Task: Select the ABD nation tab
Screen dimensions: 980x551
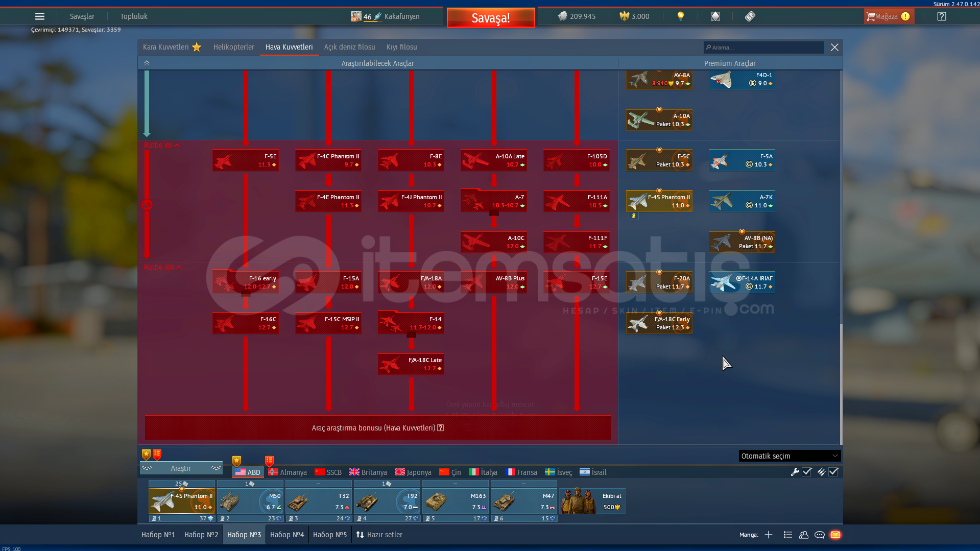Action: tap(248, 472)
